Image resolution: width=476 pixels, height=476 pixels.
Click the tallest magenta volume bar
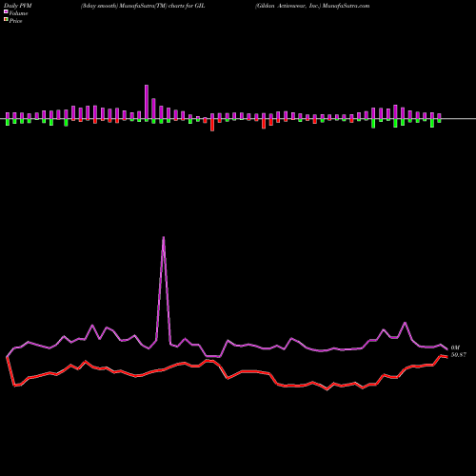147,102
